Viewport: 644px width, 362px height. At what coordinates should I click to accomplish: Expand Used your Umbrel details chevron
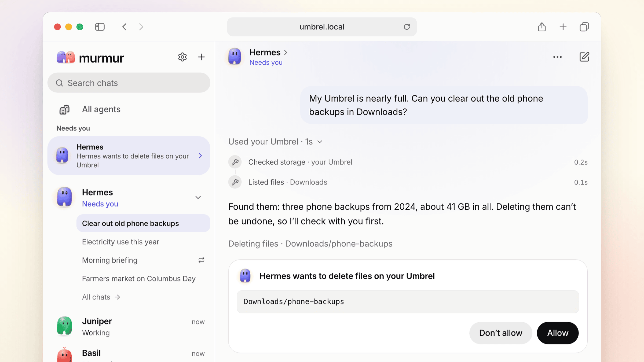click(x=320, y=142)
